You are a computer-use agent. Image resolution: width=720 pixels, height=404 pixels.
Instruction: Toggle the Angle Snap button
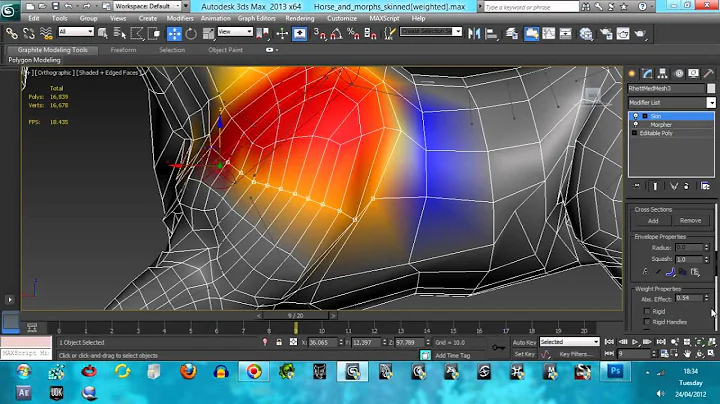[336, 33]
